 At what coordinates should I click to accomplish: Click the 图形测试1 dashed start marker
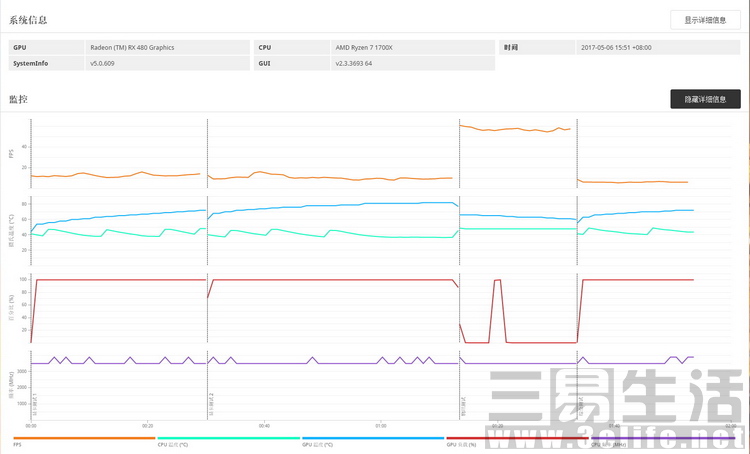pos(31,268)
